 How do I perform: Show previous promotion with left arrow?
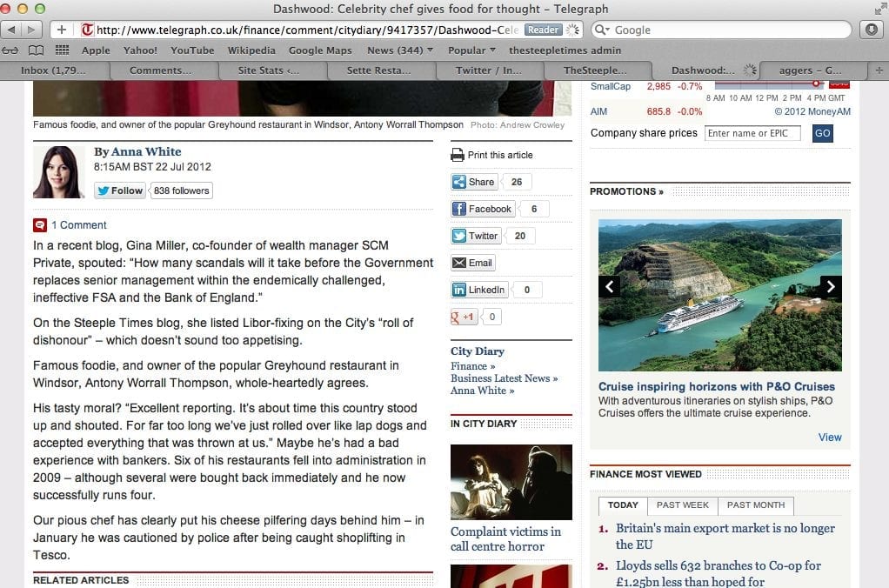click(x=610, y=286)
